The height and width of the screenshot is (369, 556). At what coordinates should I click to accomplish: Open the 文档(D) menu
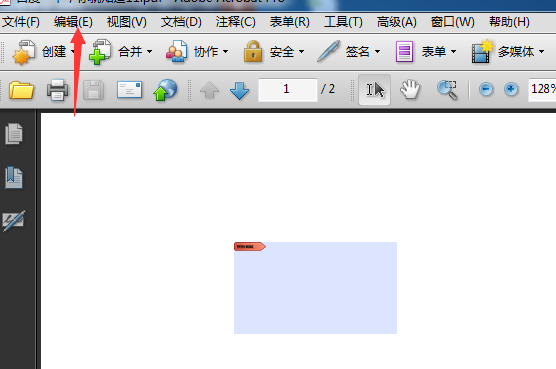(181, 22)
